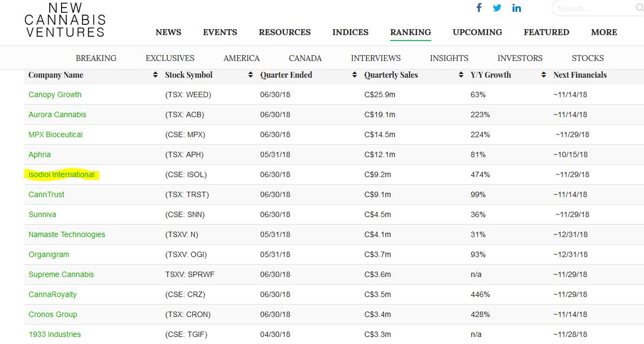644x344 pixels.
Task: Click into the Search input field
Action: pos(591,8)
